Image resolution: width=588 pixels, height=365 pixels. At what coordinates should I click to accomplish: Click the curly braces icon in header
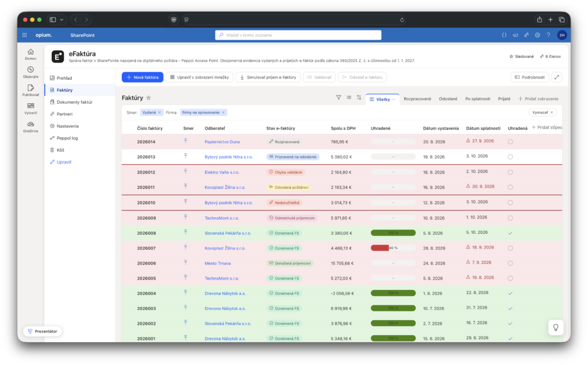click(504, 35)
